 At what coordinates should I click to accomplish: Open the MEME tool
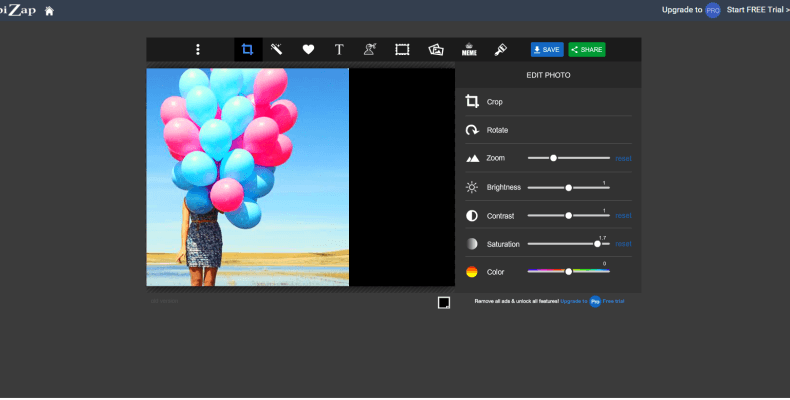pyautogui.click(x=469, y=49)
